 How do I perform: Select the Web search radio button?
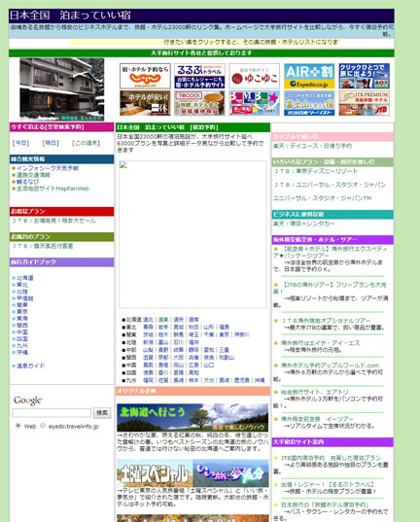click(18, 426)
